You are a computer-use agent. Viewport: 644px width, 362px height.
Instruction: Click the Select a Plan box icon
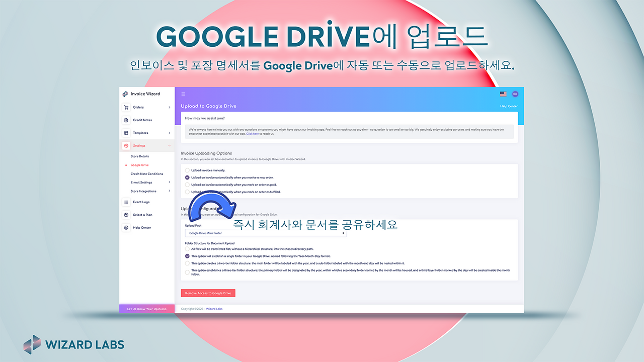[x=126, y=215]
